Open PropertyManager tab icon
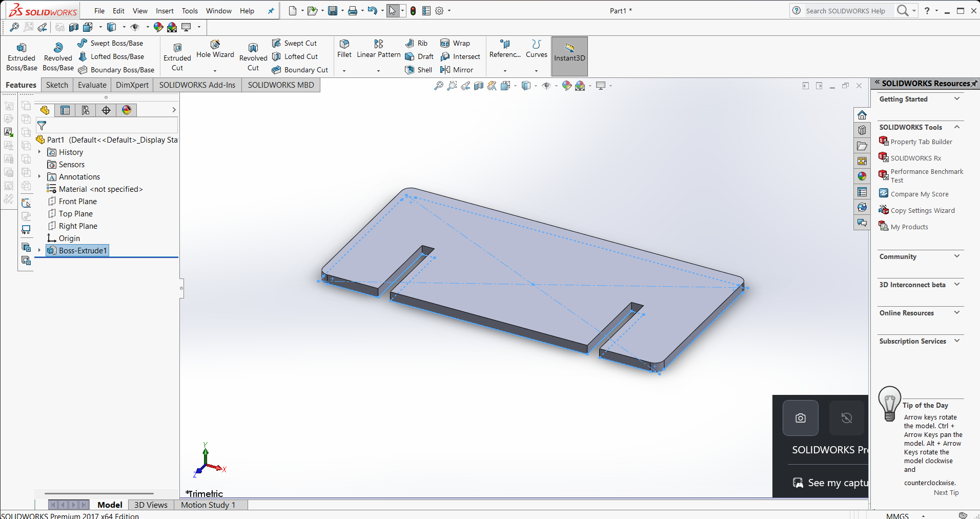The height and width of the screenshot is (519, 980). pyautogui.click(x=65, y=110)
